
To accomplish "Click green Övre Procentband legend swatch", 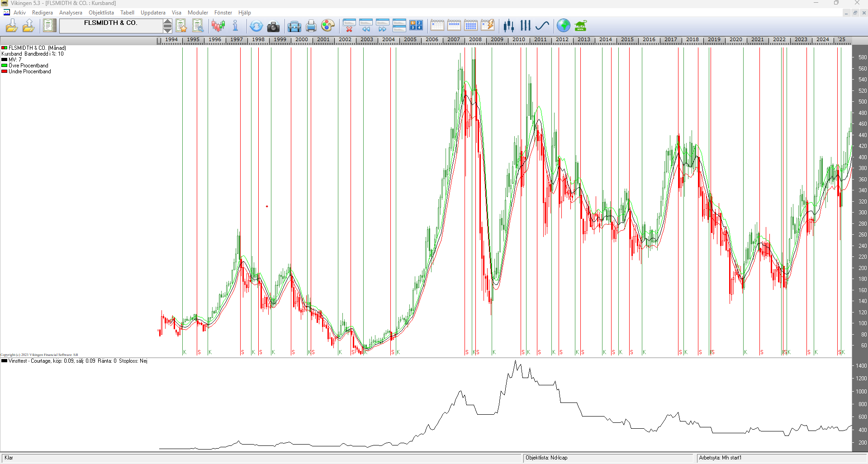I will (x=4, y=66).
